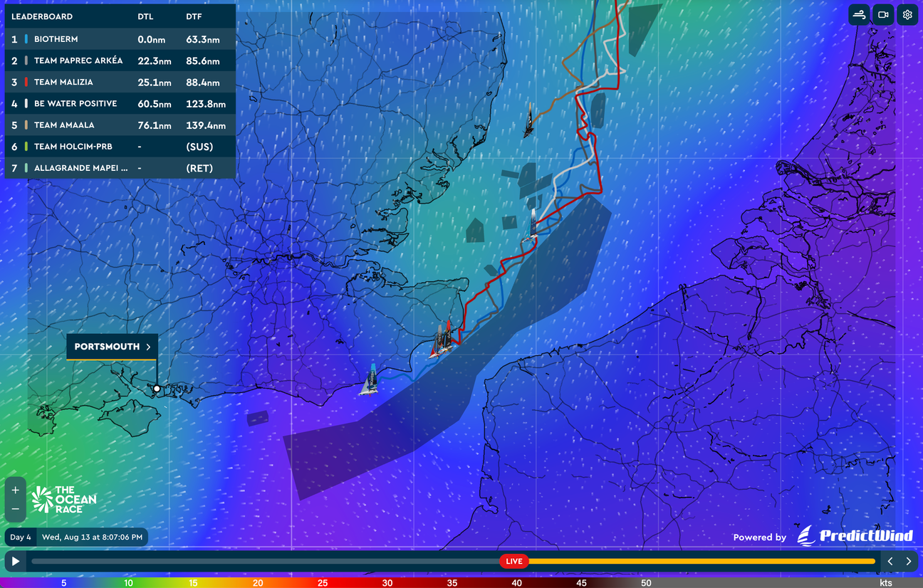This screenshot has height=588, width=923.
Task: Click the LEADERBOARD heading
Action: (x=42, y=16)
